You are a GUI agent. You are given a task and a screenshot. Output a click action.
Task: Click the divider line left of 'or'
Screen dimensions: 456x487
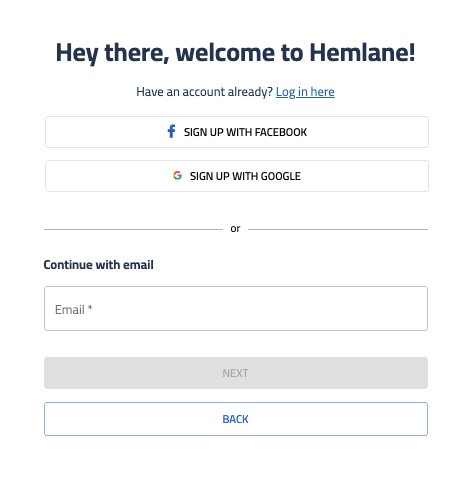tap(133, 229)
